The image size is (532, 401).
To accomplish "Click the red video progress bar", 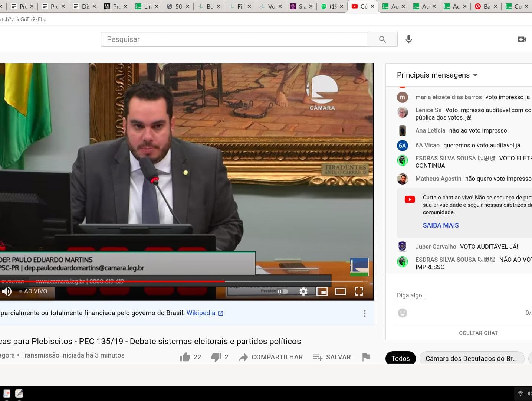I will [111, 281].
